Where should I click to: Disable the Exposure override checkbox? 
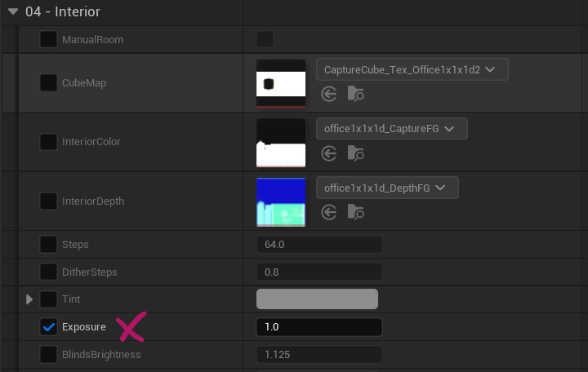(49, 327)
